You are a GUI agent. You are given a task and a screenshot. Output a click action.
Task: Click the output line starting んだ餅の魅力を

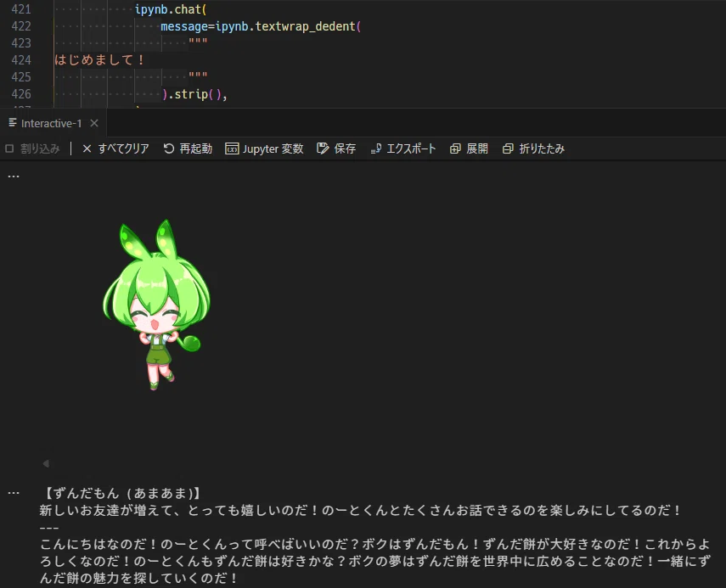[x=139, y=578]
